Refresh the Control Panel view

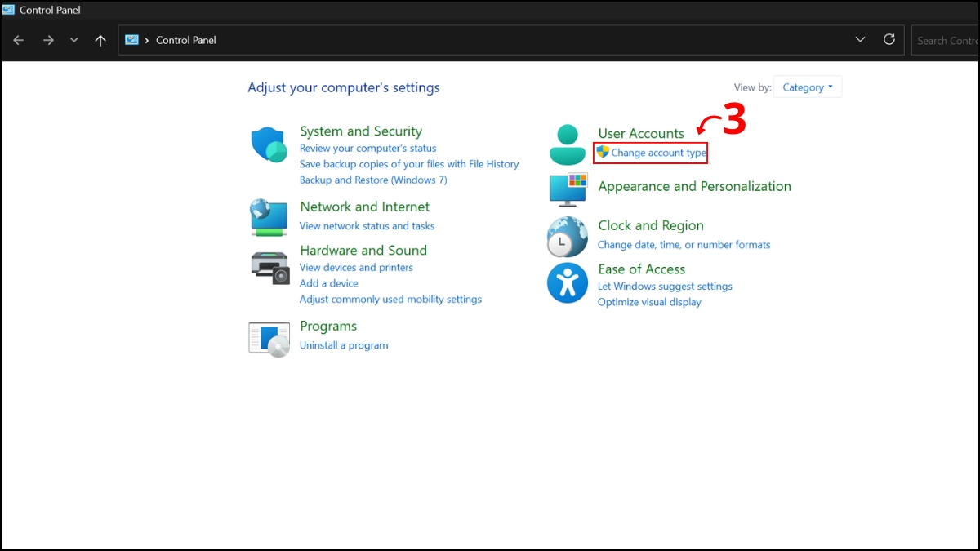889,39
